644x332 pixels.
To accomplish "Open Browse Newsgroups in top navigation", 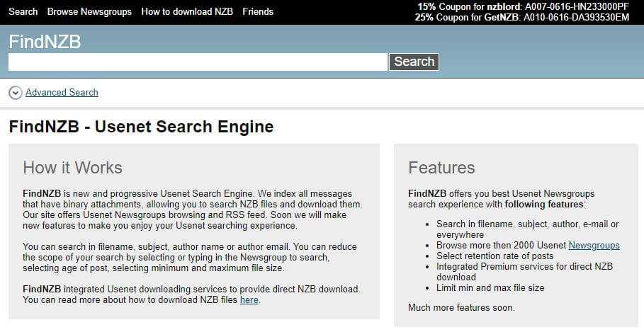I will click(89, 11).
